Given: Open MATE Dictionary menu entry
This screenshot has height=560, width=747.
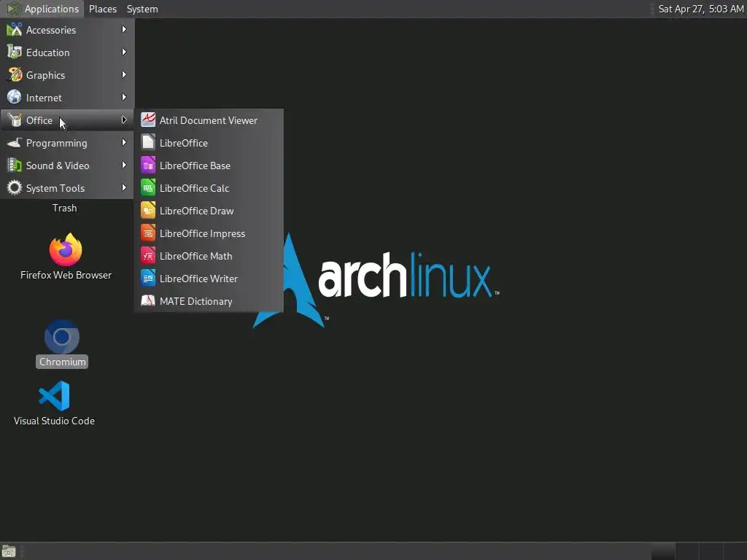Looking at the screenshot, I should tap(209, 301).
